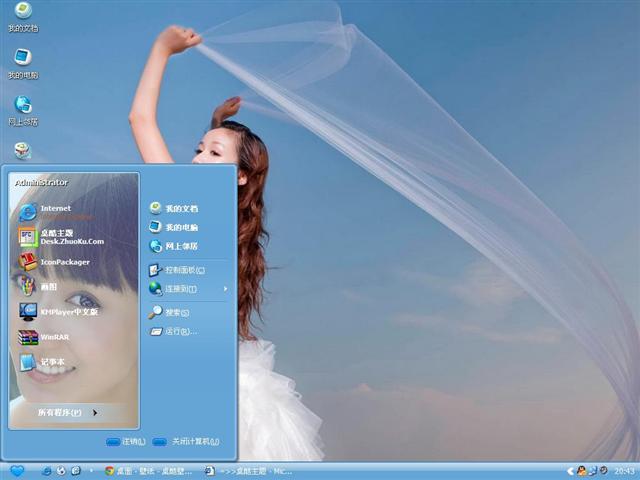The width and height of the screenshot is (640, 480).
Task: Click the 注销 log off button
Action: pyautogui.click(x=126, y=441)
